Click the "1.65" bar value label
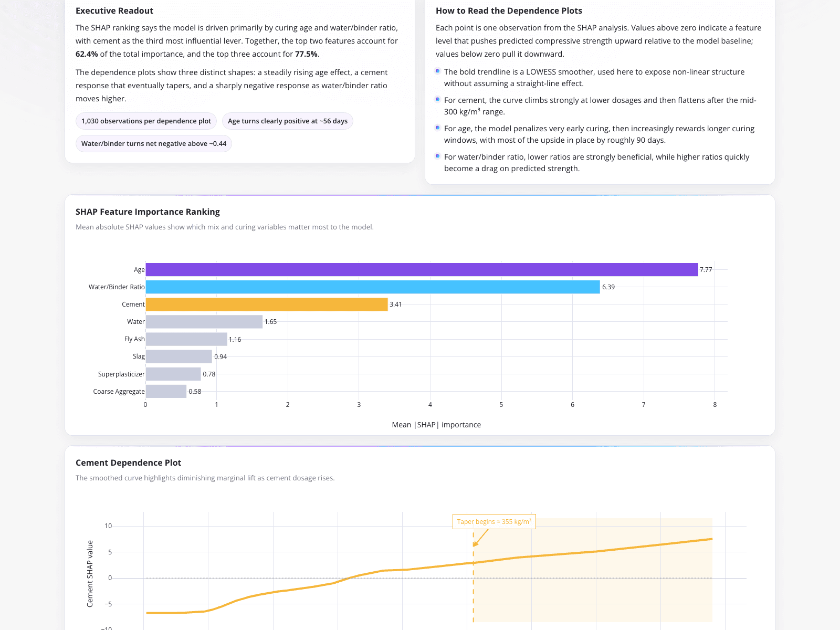 (x=271, y=322)
